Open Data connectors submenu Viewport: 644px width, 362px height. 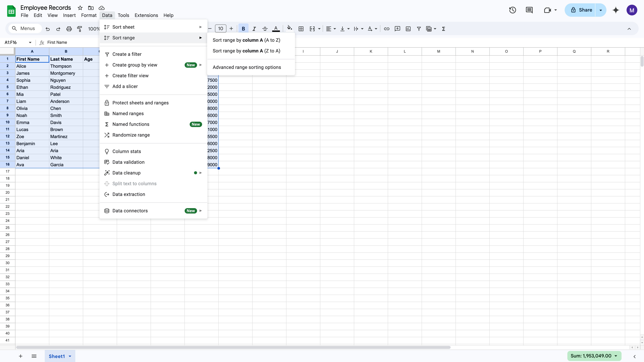click(x=153, y=211)
